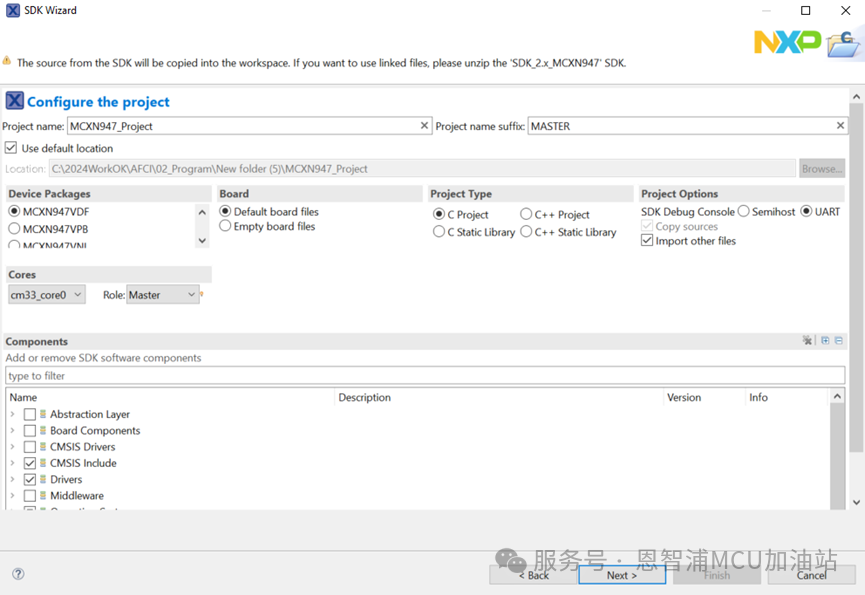Click the Middleware component icon
The height and width of the screenshot is (595, 865).
pos(43,495)
